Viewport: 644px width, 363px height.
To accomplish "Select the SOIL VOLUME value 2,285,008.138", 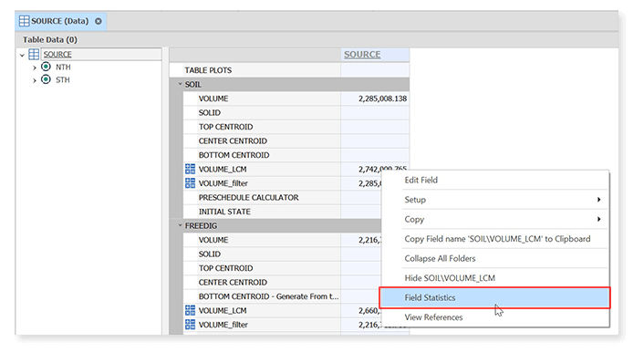I will pyautogui.click(x=382, y=99).
